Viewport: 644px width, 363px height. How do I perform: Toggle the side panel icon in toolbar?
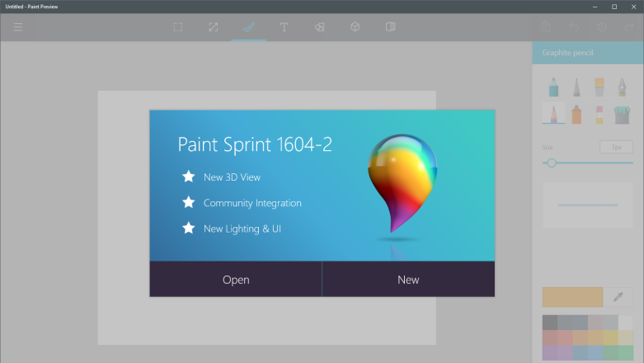coord(390,27)
